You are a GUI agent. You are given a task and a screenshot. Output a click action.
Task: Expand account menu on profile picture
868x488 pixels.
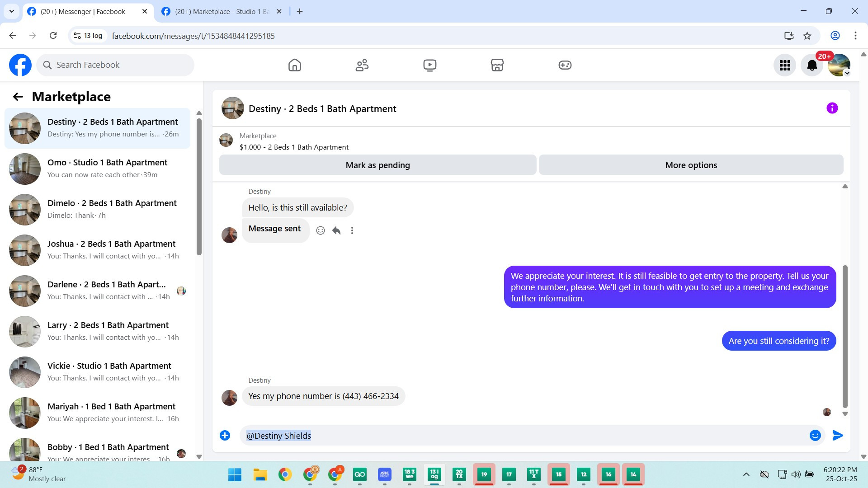pyautogui.click(x=840, y=66)
